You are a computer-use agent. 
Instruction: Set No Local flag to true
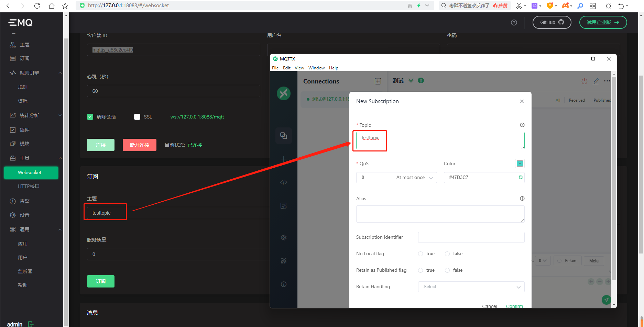click(x=420, y=253)
